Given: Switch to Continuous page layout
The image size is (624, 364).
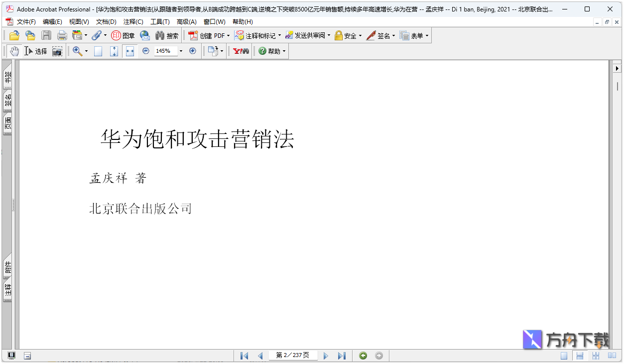Looking at the screenshot, I should [580, 356].
